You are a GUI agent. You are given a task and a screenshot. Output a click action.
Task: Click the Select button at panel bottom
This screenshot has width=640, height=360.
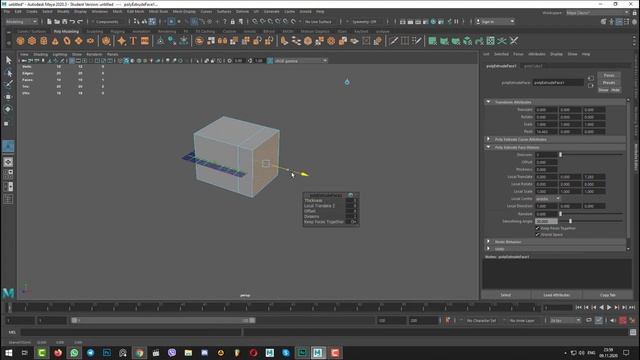506,295
